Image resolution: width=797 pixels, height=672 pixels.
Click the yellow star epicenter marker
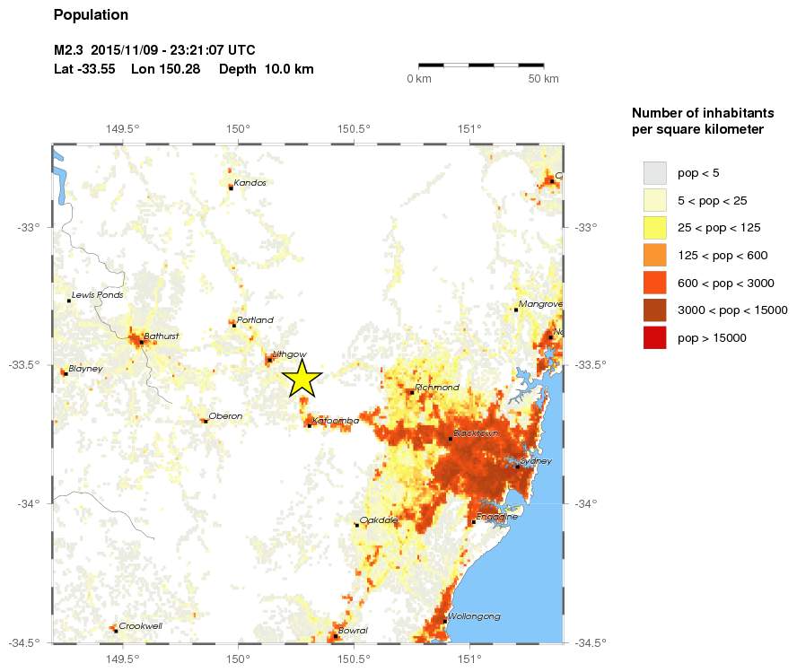pyautogui.click(x=302, y=378)
